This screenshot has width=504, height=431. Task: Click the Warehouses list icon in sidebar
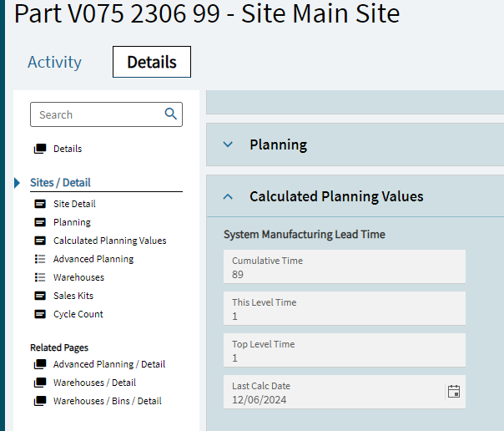pyautogui.click(x=40, y=277)
